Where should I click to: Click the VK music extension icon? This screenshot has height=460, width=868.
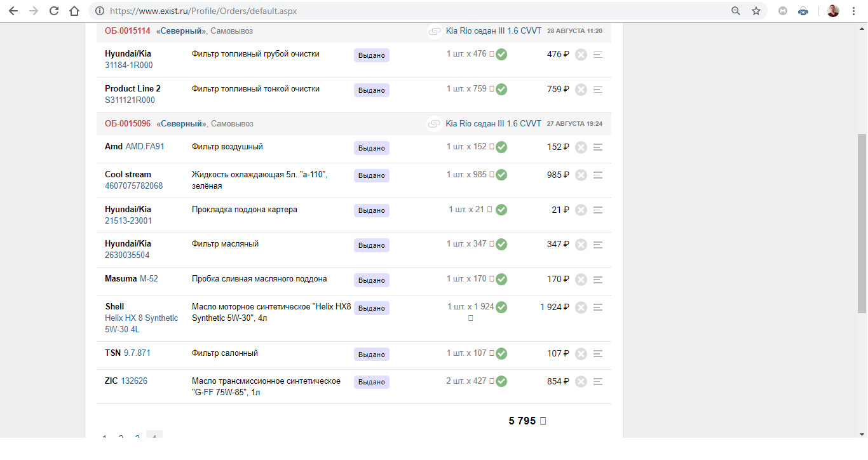pyautogui.click(x=803, y=11)
